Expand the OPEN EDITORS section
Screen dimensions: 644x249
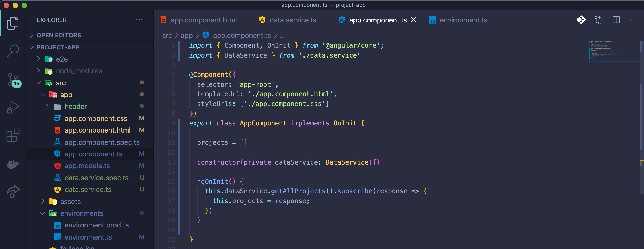coord(59,35)
